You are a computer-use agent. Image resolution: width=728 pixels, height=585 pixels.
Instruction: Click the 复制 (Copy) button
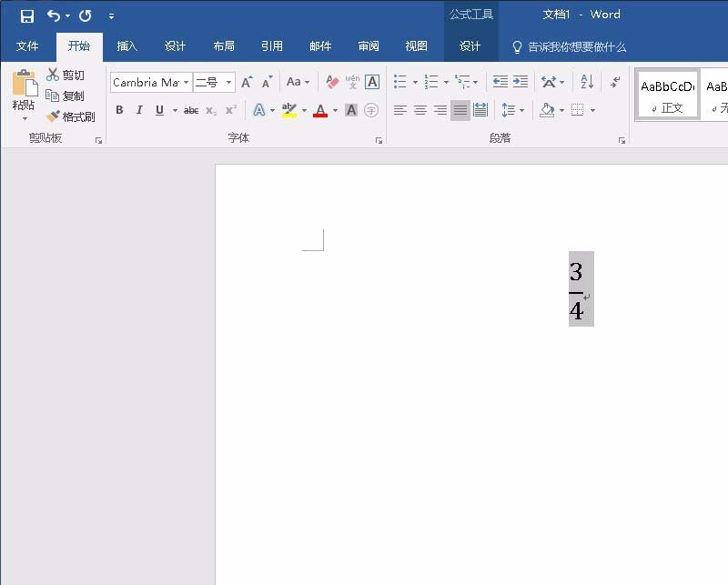click(x=66, y=96)
